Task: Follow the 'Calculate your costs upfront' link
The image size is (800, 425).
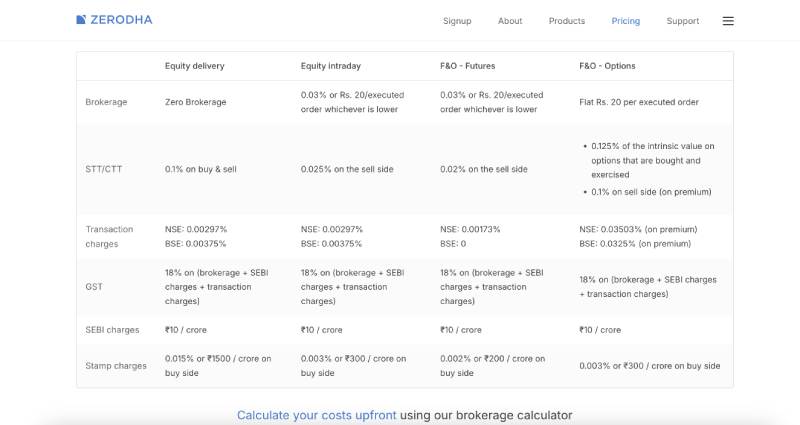Action: point(316,415)
